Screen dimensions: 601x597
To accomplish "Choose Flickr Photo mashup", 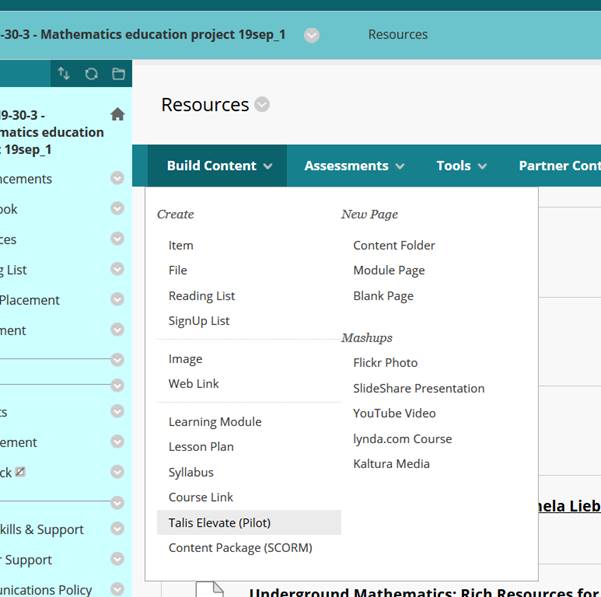I will tap(385, 362).
